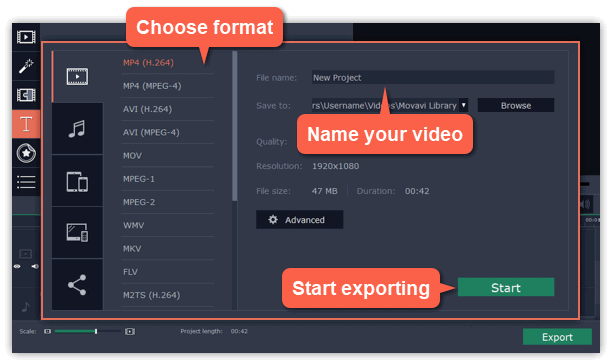Click the File size value 47 MB
This screenshot has height=360, width=609.
pyautogui.click(x=325, y=191)
